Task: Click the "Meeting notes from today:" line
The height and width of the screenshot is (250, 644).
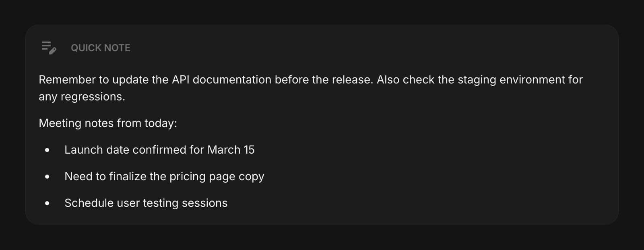Action: coord(108,123)
